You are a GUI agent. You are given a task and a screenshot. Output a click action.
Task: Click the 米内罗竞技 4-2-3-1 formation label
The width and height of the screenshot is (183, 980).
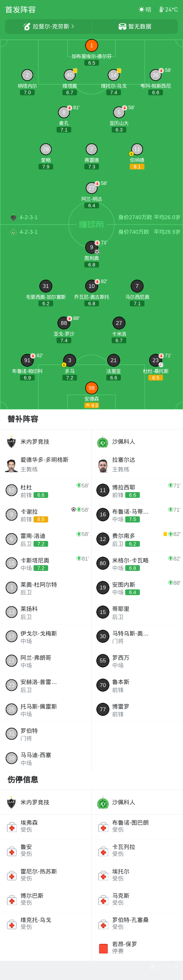pos(29,217)
